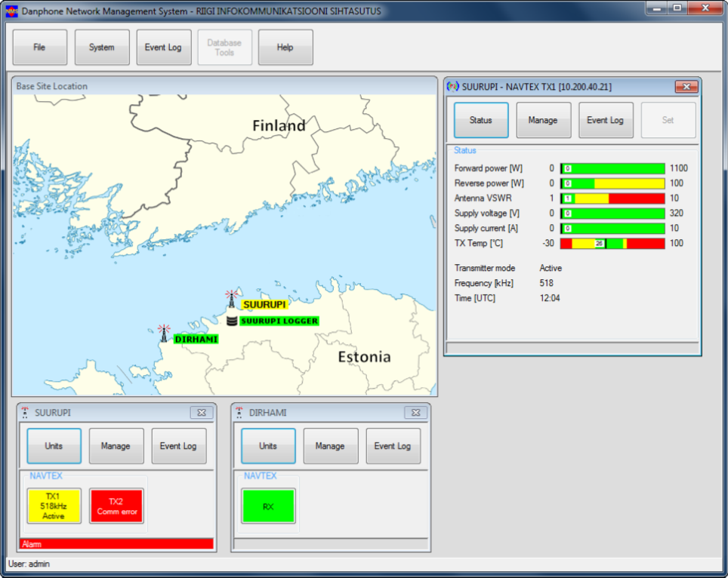Open the red TX2 Comm error unit

pos(116,506)
